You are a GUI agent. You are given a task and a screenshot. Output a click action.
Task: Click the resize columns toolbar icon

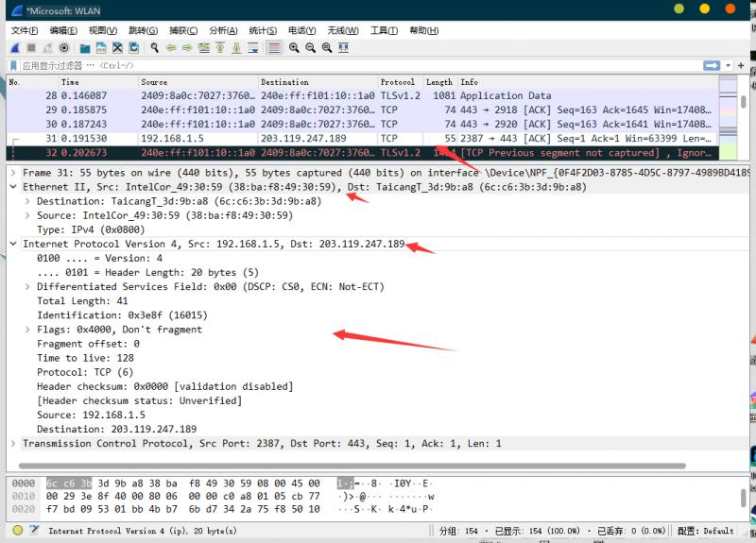[x=342, y=47]
